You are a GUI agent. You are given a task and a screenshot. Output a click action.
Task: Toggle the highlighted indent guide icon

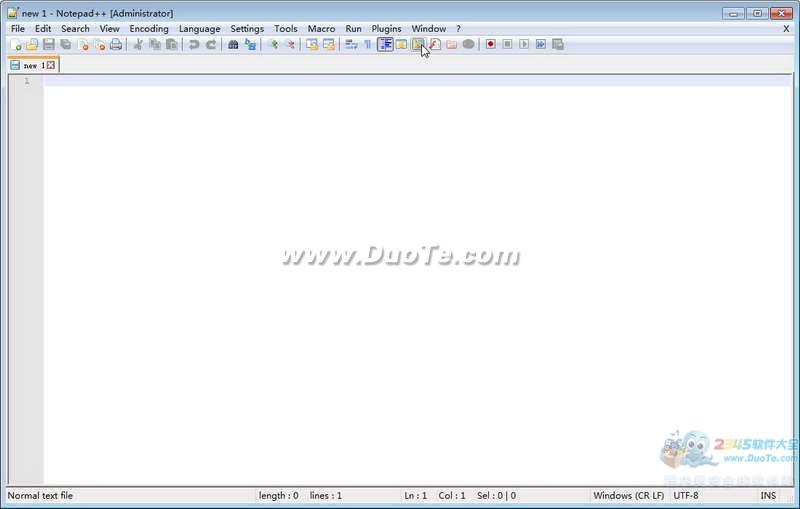point(385,45)
